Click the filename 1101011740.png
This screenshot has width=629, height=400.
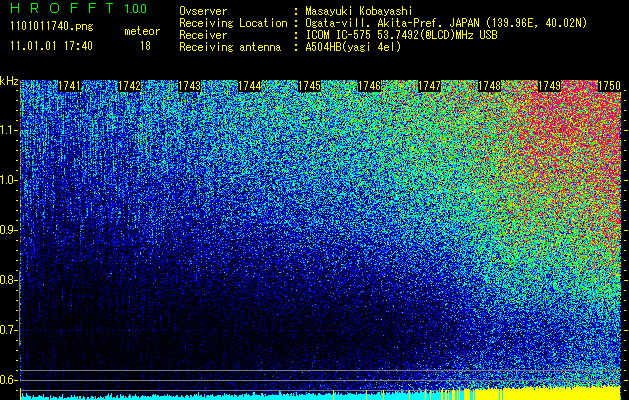[x=52, y=27]
